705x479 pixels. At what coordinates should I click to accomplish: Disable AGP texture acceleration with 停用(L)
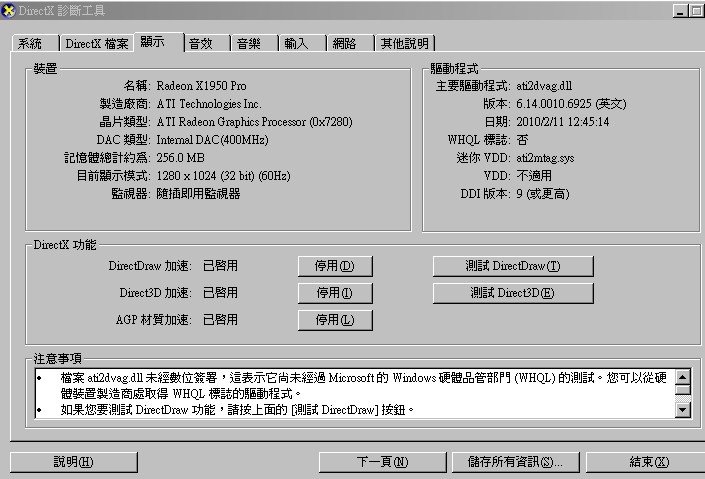tap(335, 320)
